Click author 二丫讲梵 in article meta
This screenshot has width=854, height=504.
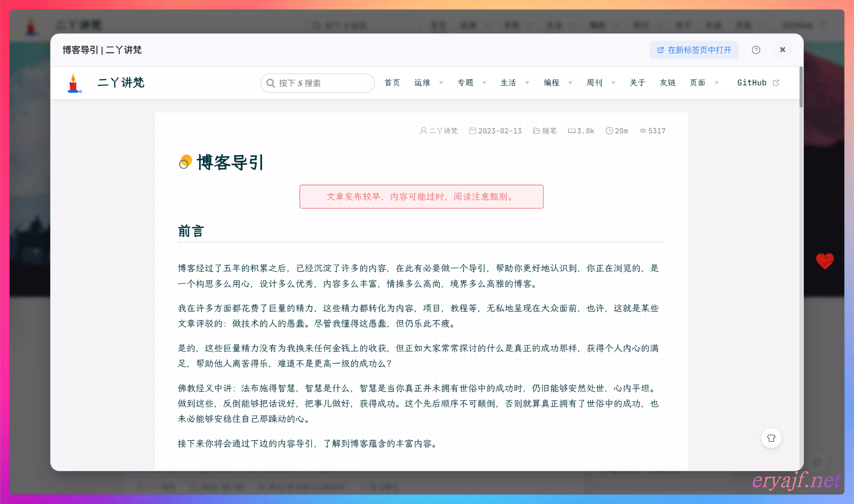[x=443, y=131]
